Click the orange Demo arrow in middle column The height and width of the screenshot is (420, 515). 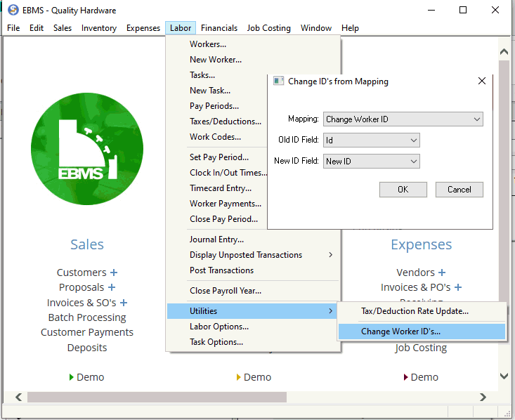coord(238,377)
